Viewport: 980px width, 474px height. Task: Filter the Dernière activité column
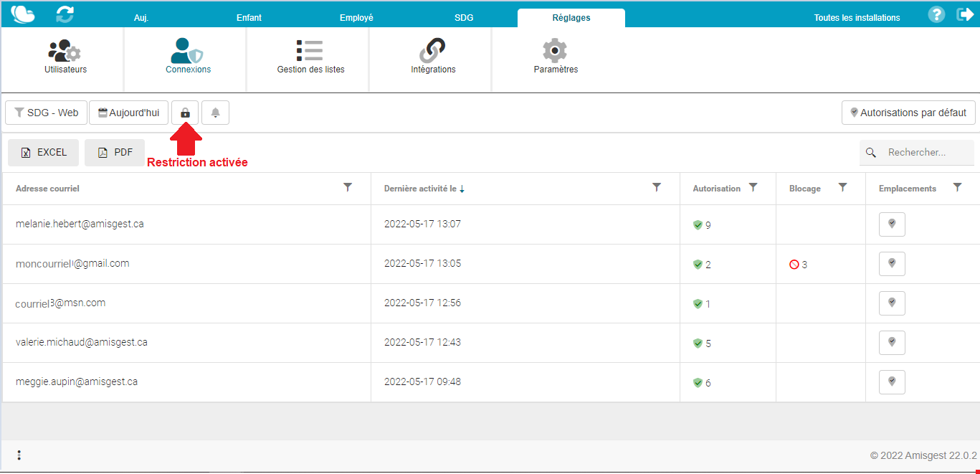(657, 187)
